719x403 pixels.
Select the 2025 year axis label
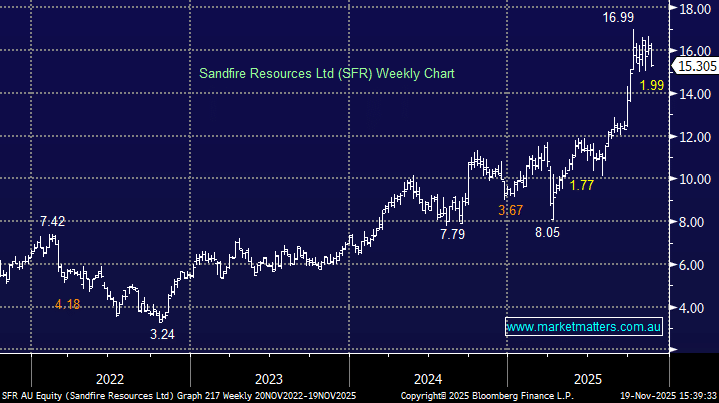588,379
